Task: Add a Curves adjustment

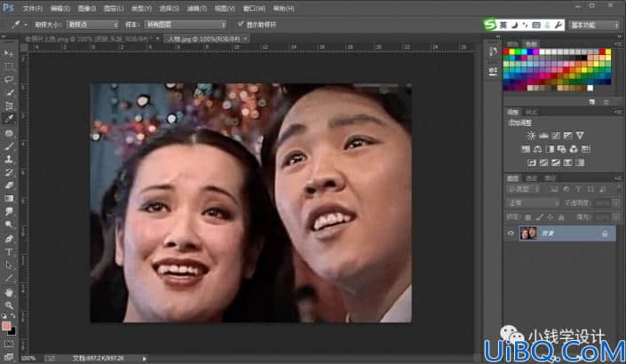Action: pyautogui.click(x=556, y=136)
